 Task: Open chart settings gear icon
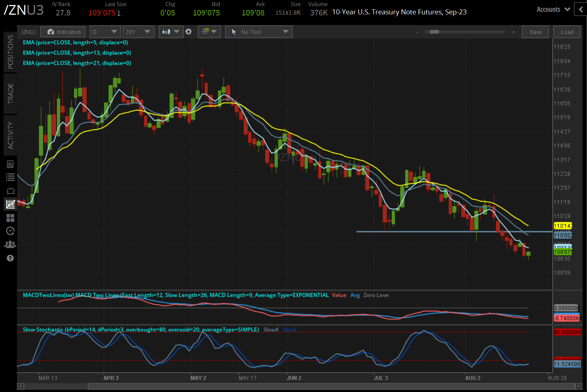(x=188, y=32)
